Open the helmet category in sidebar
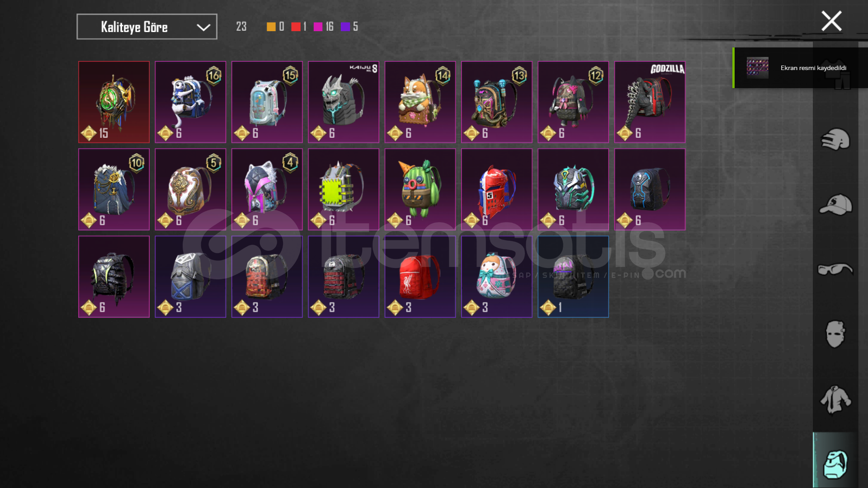The height and width of the screenshot is (488, 868). pos(835,140)
